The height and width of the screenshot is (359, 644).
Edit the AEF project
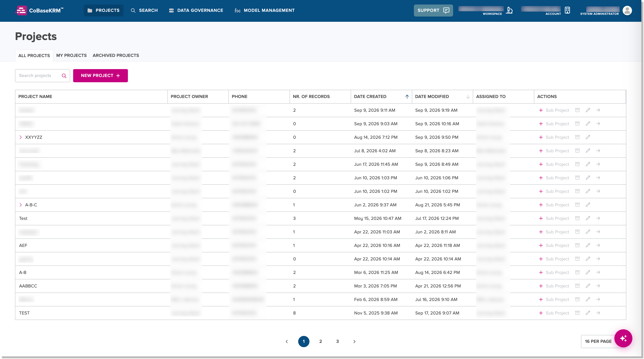(588, 245)
